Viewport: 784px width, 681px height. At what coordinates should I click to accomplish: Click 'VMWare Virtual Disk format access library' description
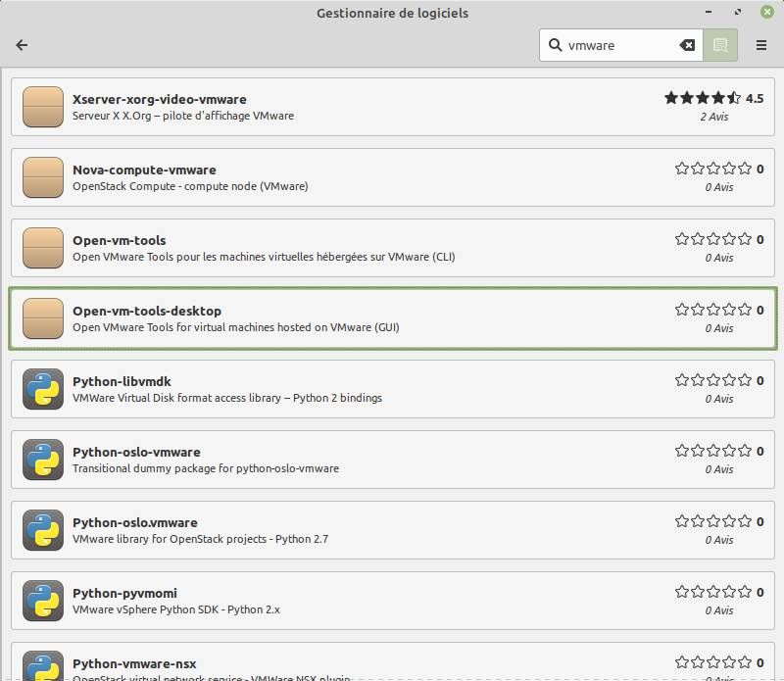click(x=227, y=398)
